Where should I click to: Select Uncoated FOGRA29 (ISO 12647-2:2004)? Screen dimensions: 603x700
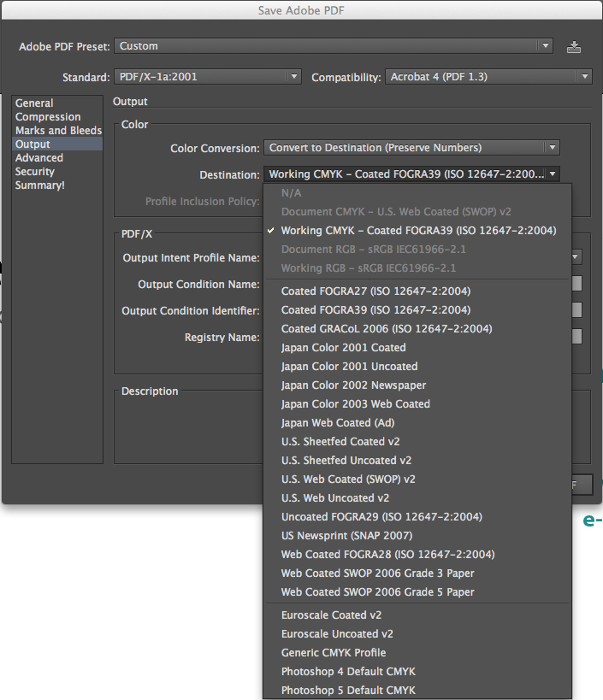(x=417, y=516)
